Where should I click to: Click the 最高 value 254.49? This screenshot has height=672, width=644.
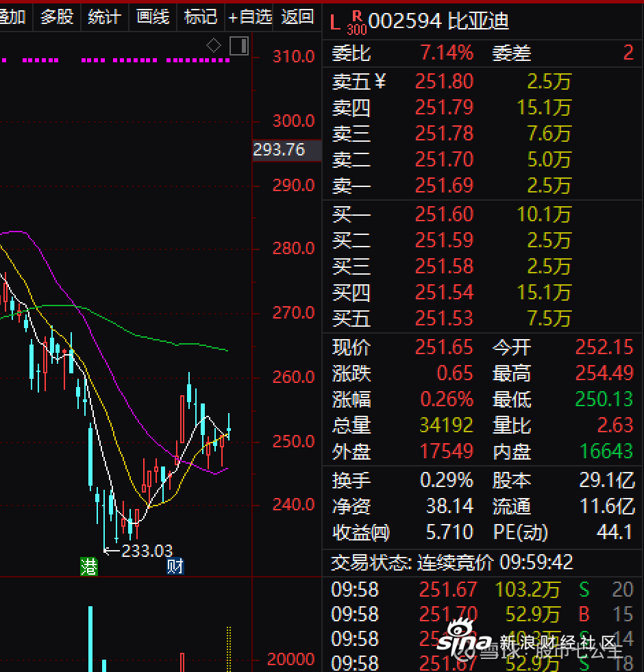(x=604, y=373)
